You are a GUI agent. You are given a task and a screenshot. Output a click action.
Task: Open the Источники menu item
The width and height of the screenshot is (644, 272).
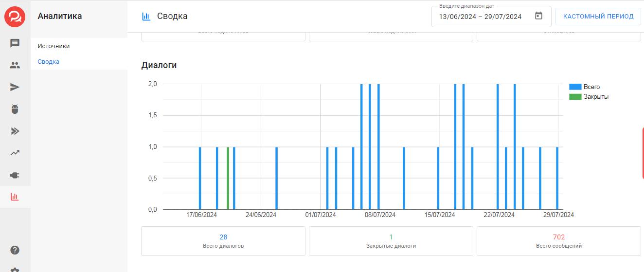(54, 46)
